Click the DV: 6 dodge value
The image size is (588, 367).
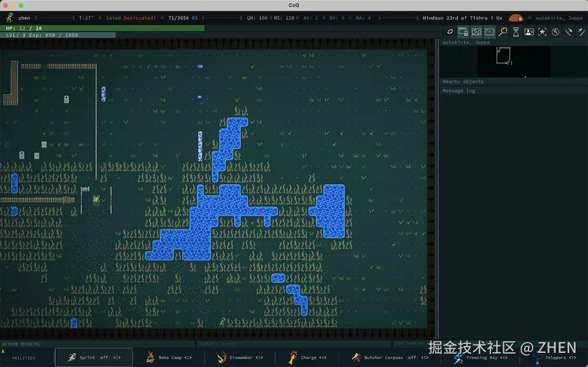337,18
